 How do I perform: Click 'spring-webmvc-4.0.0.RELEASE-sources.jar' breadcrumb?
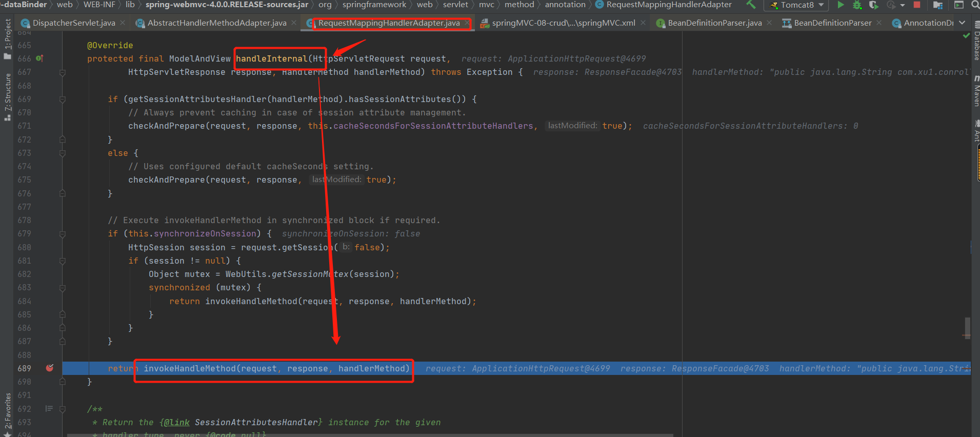pos(227,5)
